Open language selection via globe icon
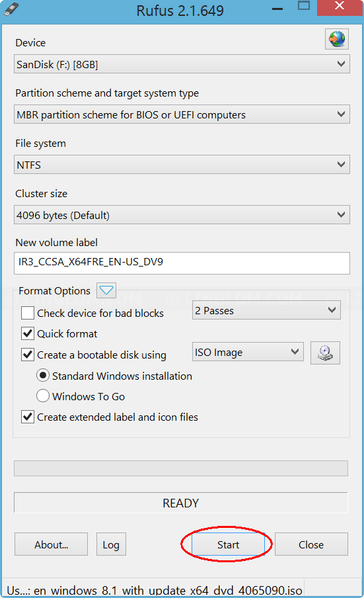This screenshot has width=364, height=598. [337, 39]
